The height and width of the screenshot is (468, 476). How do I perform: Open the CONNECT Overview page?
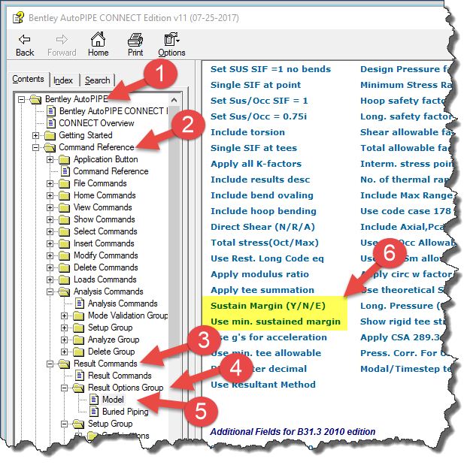(96, 123)
